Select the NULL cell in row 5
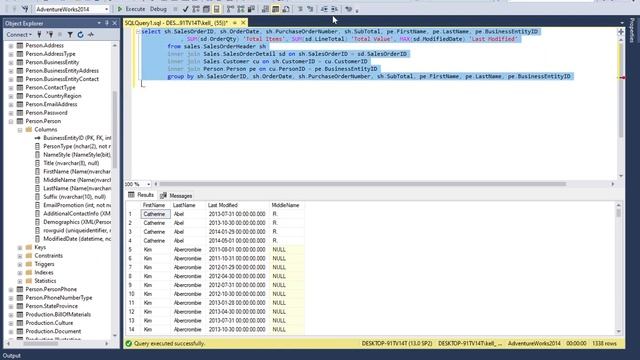 coord(287,249)
